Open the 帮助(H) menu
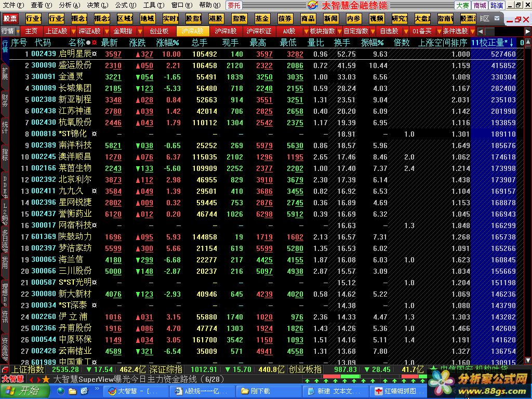Viewport: 532px width, 399px height. 210,5
